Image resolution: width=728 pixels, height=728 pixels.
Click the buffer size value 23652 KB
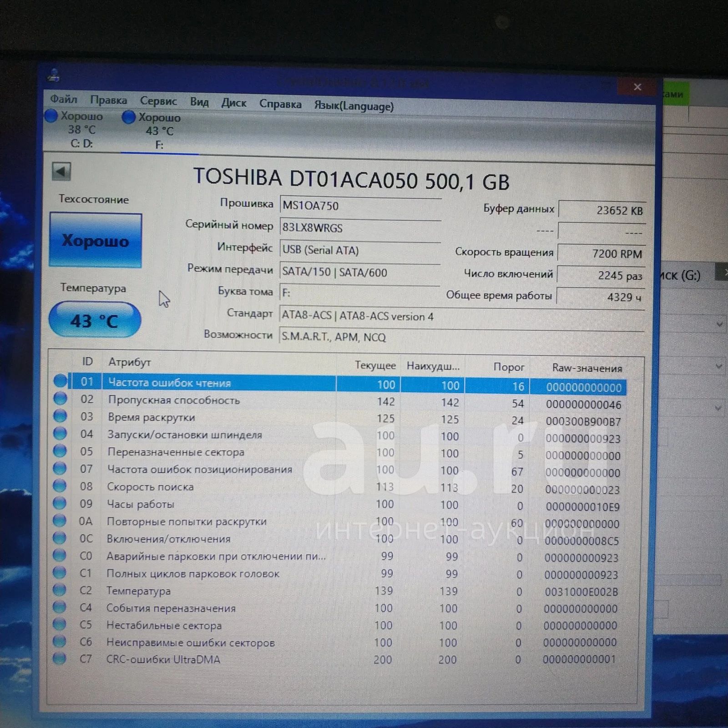coord(602,210)
